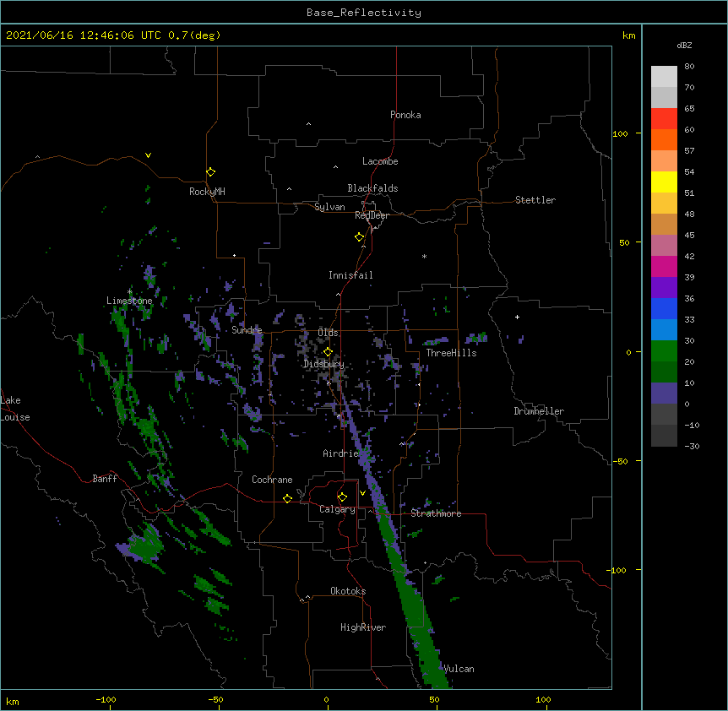The height and width of the screenshot is (711, 728).
Task: Click the Blackfalds city label
Action: point(372,188)
